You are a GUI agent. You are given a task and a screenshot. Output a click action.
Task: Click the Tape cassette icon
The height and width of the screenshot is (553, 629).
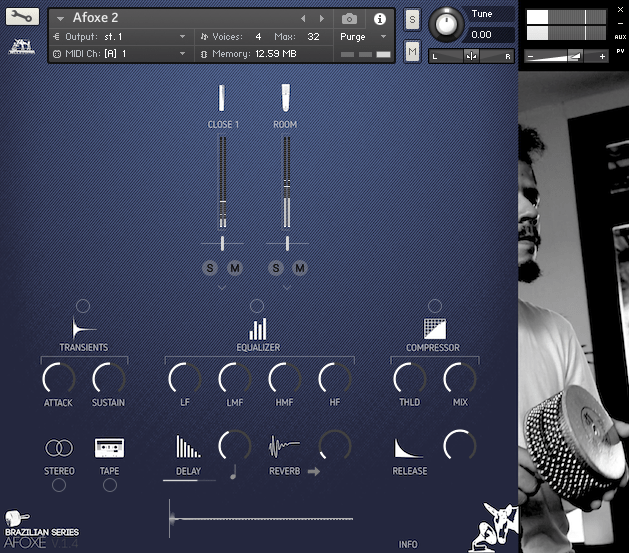click(x=109, y=448)
